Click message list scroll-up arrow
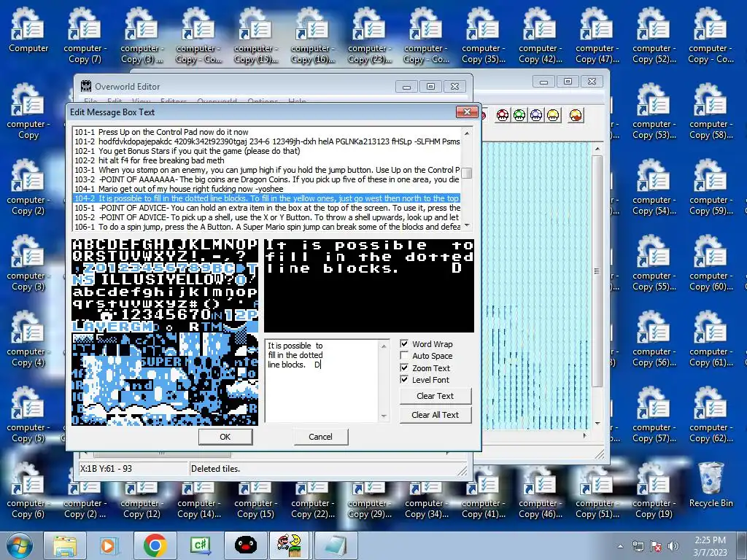This screenshot has width=747, height=560. (x=467, y=133)
